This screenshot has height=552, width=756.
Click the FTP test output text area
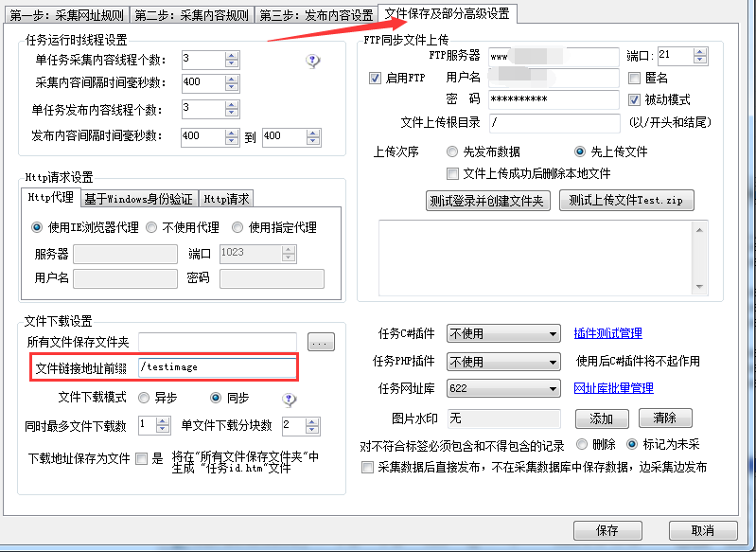coord(536,258)
